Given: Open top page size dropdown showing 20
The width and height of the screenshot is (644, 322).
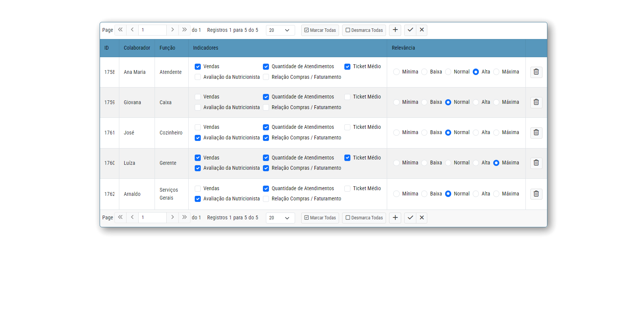Looking at the screenshot, I should (280, 30).
